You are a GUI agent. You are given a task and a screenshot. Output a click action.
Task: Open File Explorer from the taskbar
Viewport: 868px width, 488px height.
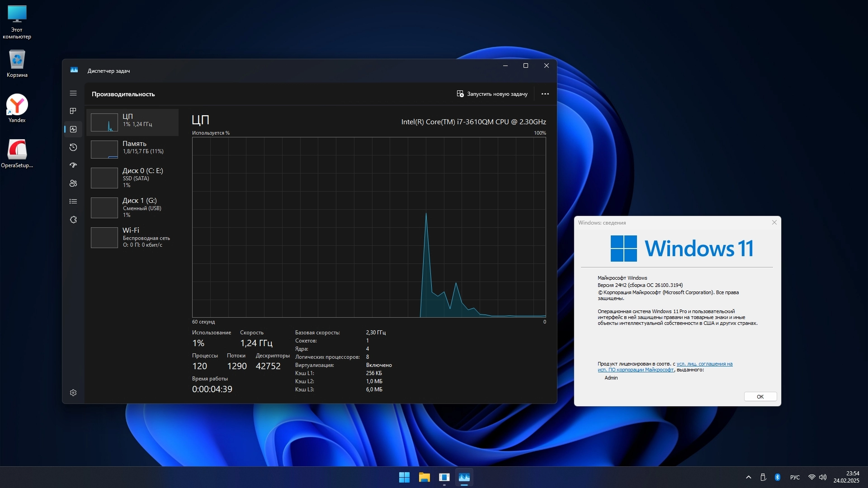(x=424, y=477)
